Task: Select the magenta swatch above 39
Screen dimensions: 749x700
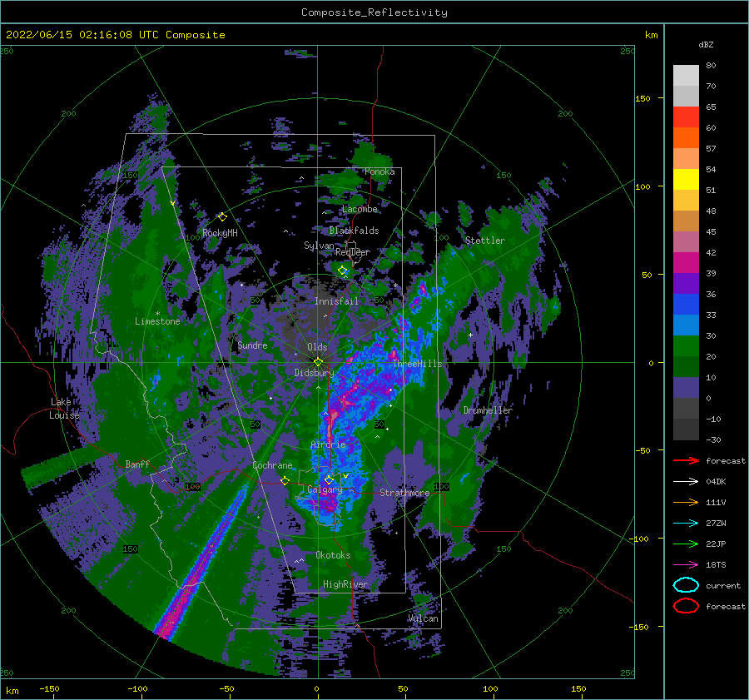Action: (686, 263)
